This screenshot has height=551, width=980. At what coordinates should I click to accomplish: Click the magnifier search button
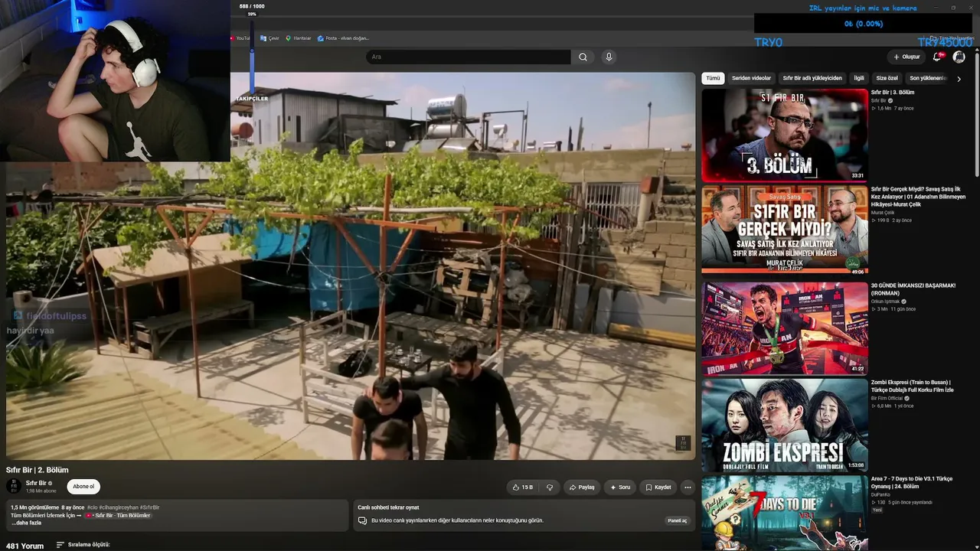tap(583, 57)
